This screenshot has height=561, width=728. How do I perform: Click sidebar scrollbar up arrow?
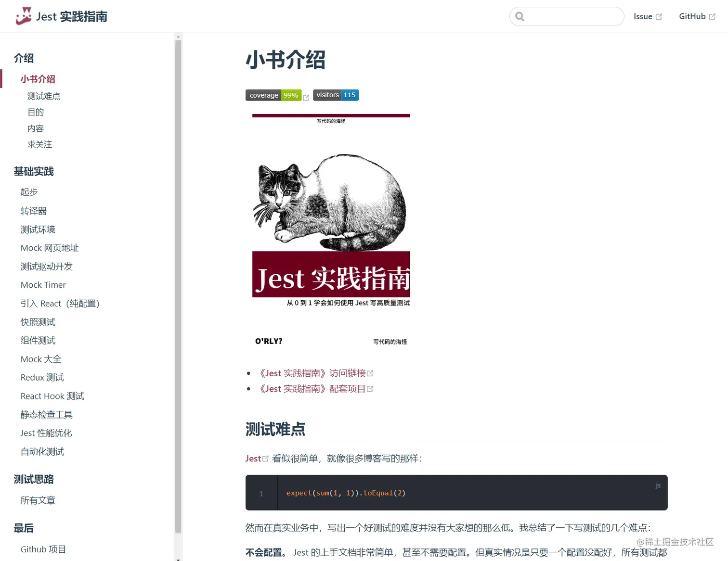tap(178, 36)
